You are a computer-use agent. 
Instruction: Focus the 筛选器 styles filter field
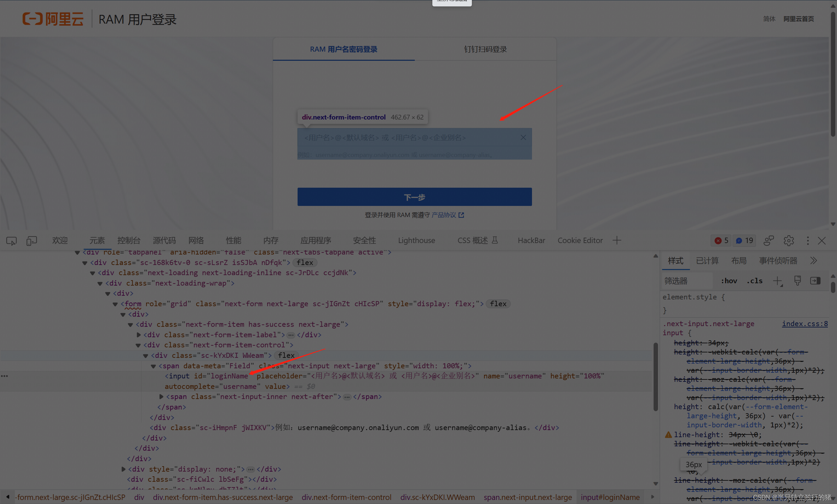tap(687, 281)
